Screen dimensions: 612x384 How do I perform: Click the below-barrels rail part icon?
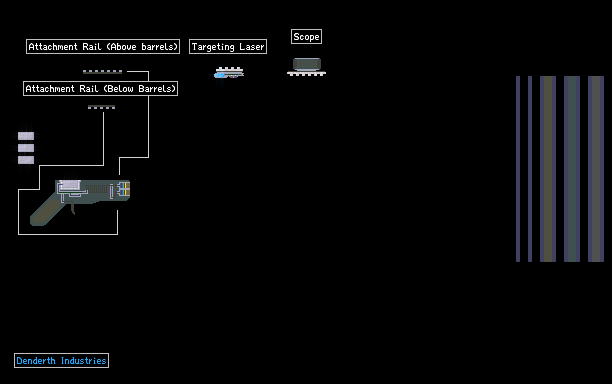tap(101, 107)
